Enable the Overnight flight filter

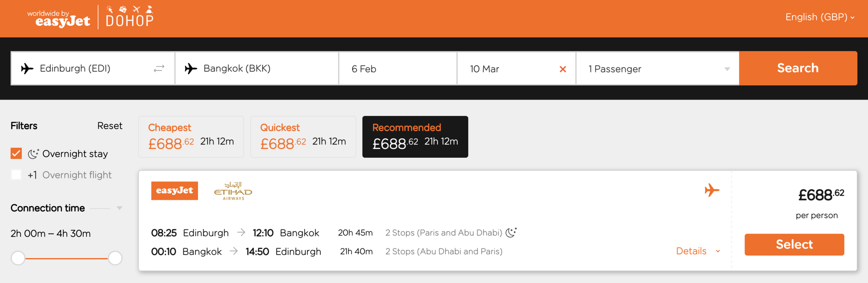coord(16,175)
